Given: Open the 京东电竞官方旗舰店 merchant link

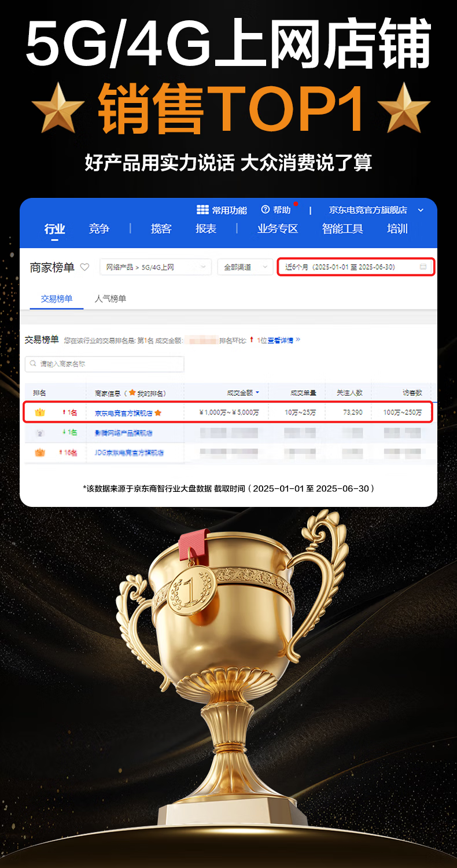Looking at the screenshot, I should pos(123,413).
